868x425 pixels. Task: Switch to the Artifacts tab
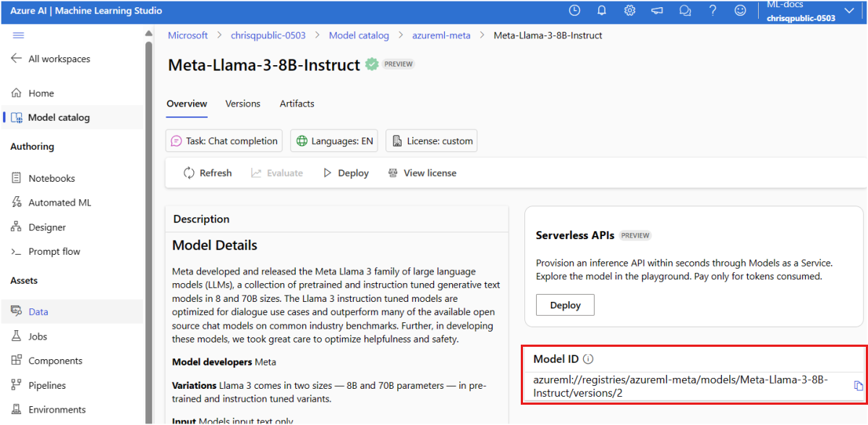click(297, 104)
